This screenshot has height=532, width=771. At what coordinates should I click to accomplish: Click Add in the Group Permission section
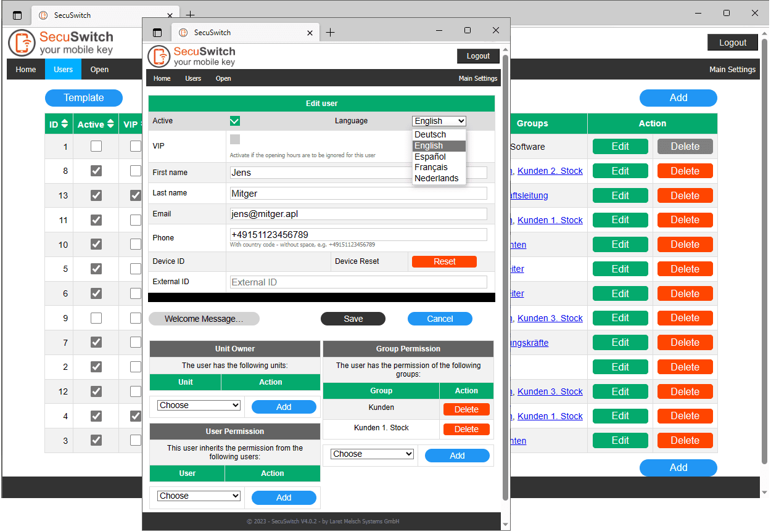click(x=457, y=456)
